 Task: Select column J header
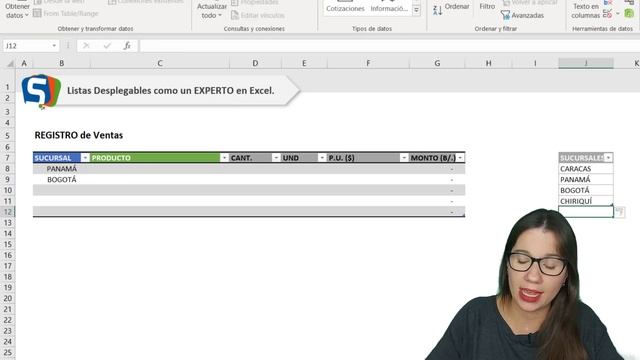coord(586,63)
